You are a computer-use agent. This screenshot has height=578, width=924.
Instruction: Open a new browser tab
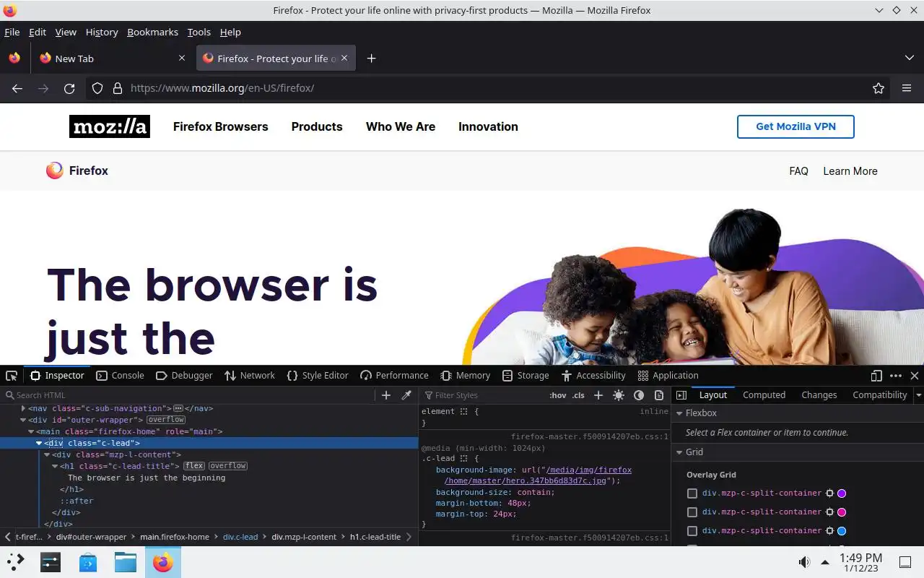click(371, 59)
